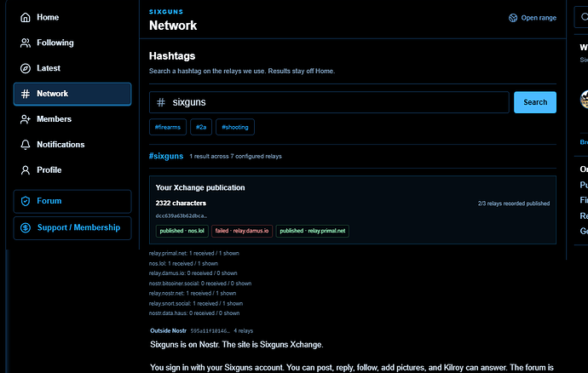Click the hash symbol inside search field

click(x=160, y=102)
